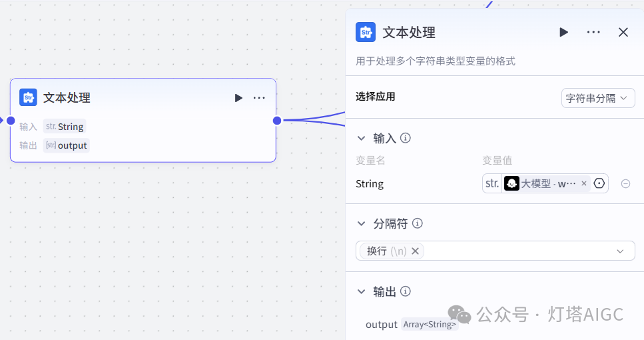
Task: Open the 字符串分隔 application dropdown
Action: (x=598, y=98)
